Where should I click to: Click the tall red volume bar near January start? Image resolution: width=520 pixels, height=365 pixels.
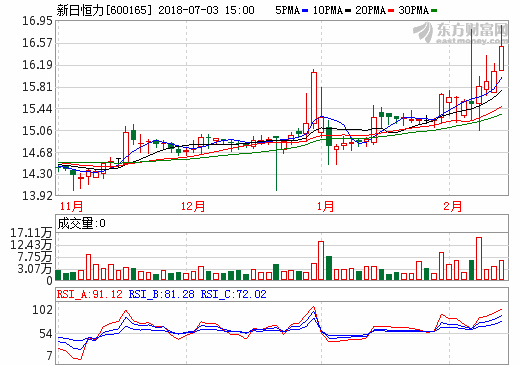321,260
